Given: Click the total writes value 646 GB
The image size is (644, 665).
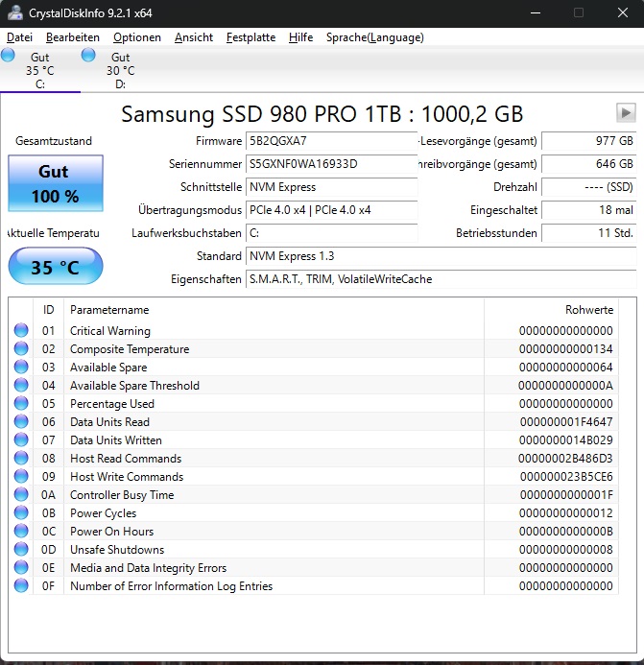Looking at the screenshot, I should [x=589, y=164].
